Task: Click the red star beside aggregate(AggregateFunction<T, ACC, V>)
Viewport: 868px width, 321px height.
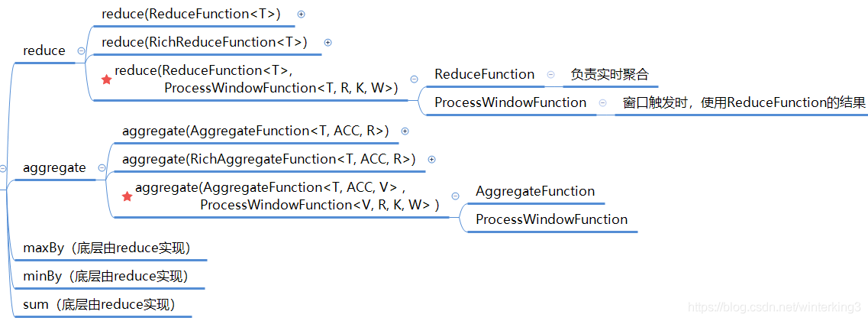Action: [127, 196]
